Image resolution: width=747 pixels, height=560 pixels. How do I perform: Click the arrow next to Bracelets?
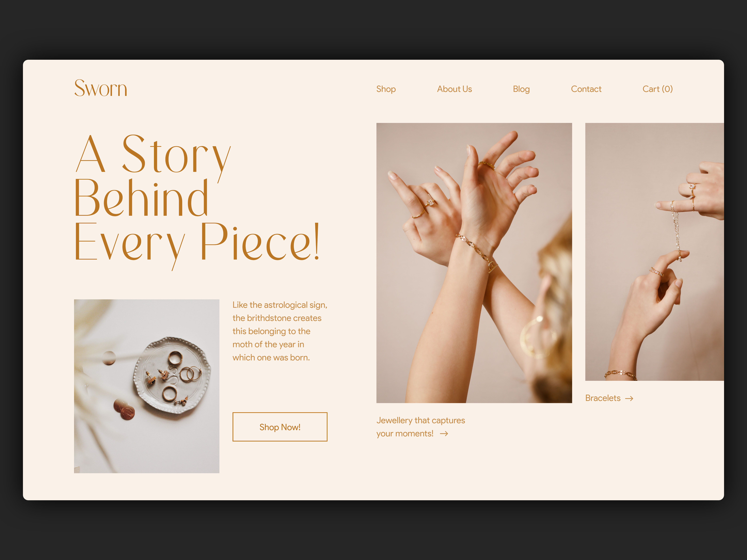(629, 399)
